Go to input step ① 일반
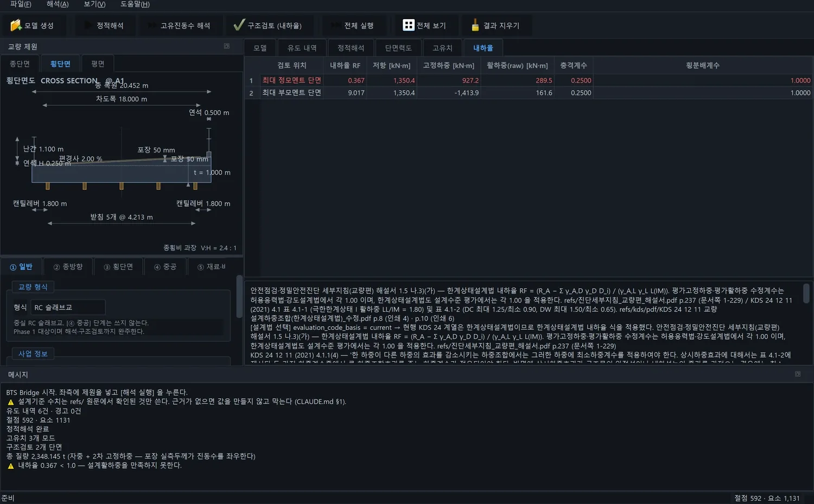The image size is (814, 504). click(21, 267)
